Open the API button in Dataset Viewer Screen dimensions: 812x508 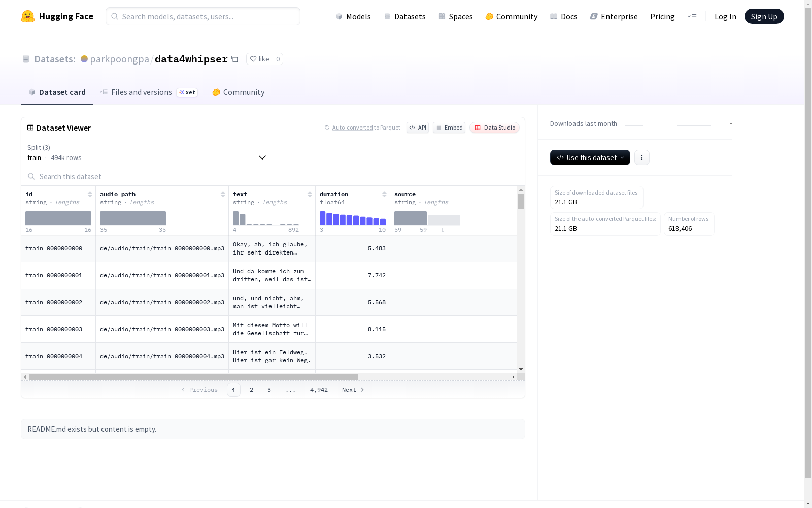[418, 128]
